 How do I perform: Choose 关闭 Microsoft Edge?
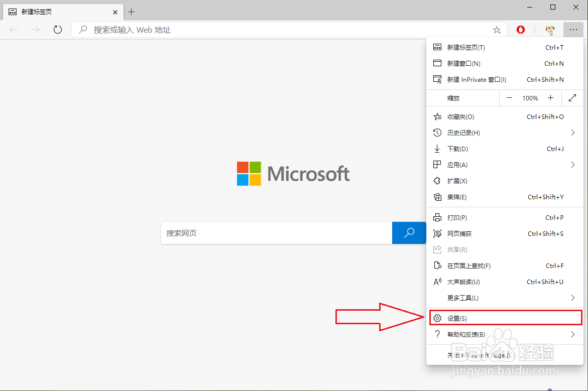click(505, 355)
